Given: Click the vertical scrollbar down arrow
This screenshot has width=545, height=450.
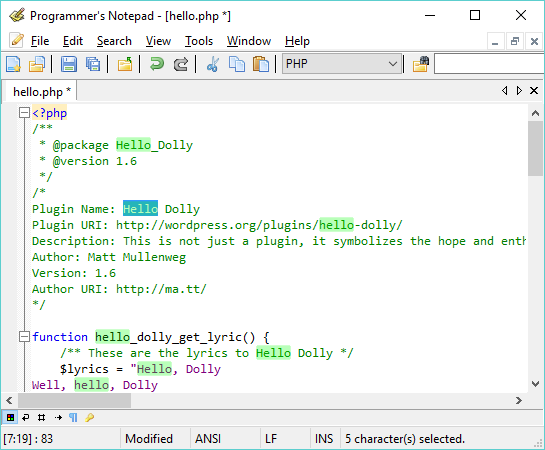Looking at the screenshot, I should (535, 384).
